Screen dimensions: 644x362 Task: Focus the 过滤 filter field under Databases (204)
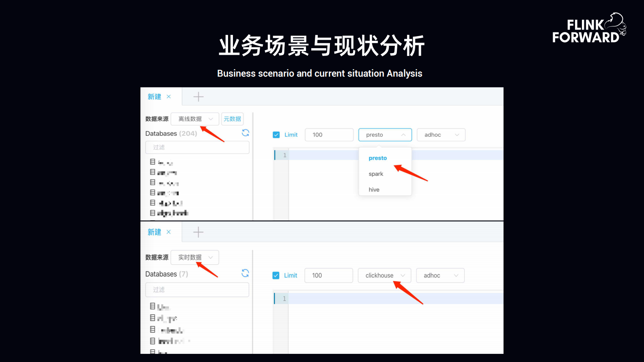[x=197, y=147]
